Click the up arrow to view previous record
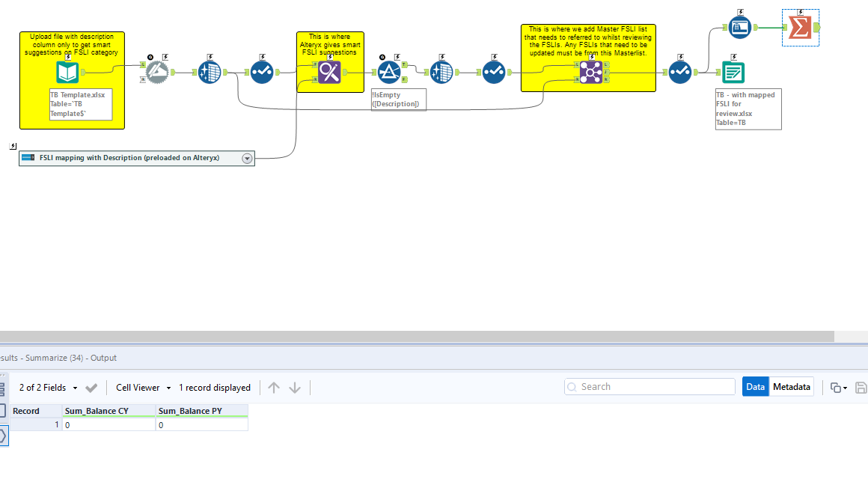This screenshot has height=485, width=868. 274,387
